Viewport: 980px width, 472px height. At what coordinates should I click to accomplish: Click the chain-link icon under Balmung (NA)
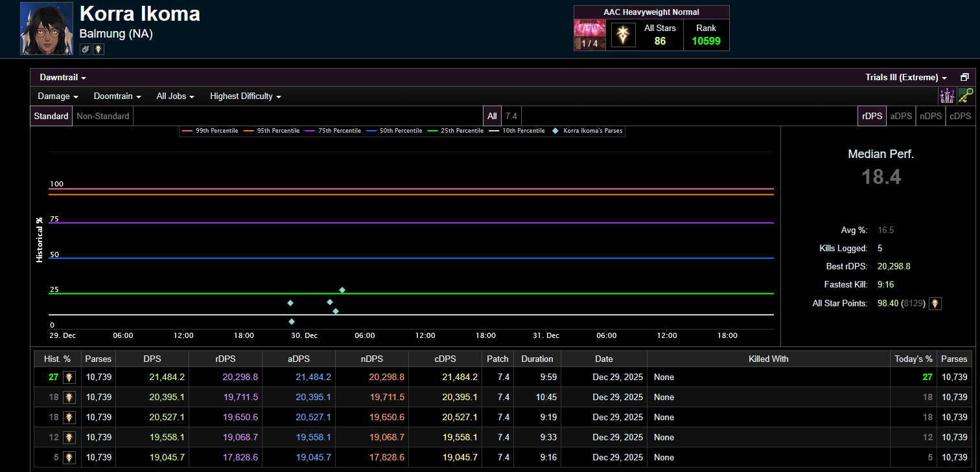click(x=86, y=49)
